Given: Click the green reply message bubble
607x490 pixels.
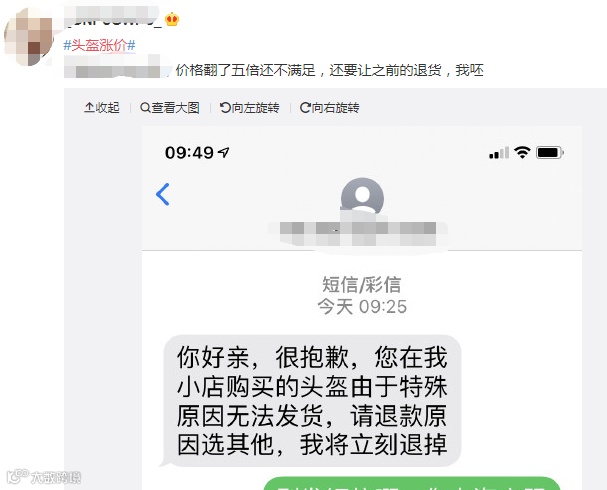Looking at the screenshot, I should coord(412,483).
